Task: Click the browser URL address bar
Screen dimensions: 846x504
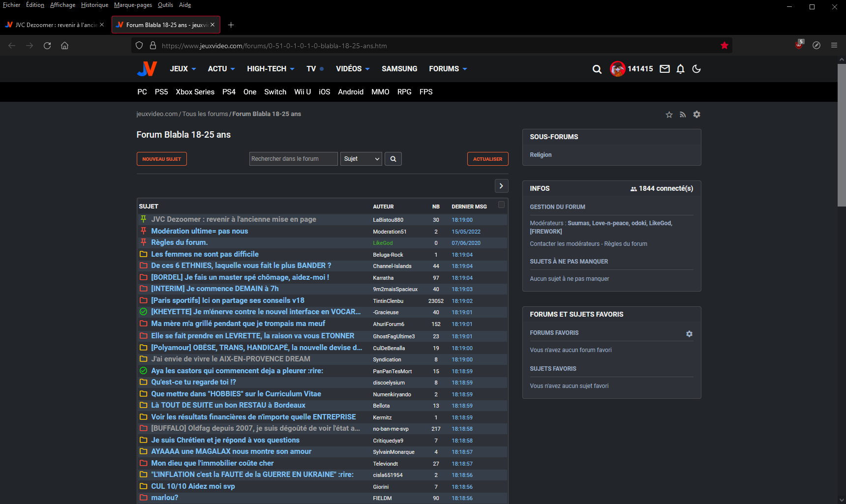Action: [x=432, y=46]
